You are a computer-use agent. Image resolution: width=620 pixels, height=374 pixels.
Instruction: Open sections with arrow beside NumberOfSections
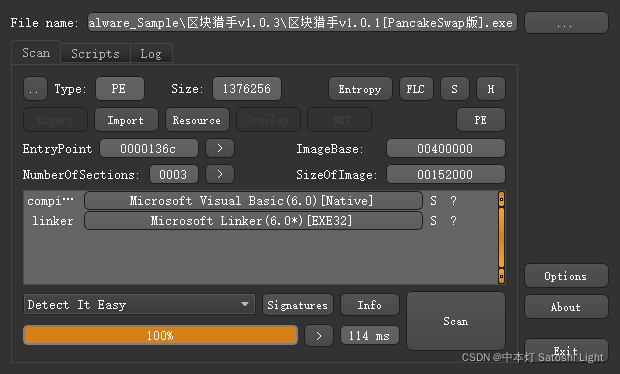point(220,174)
